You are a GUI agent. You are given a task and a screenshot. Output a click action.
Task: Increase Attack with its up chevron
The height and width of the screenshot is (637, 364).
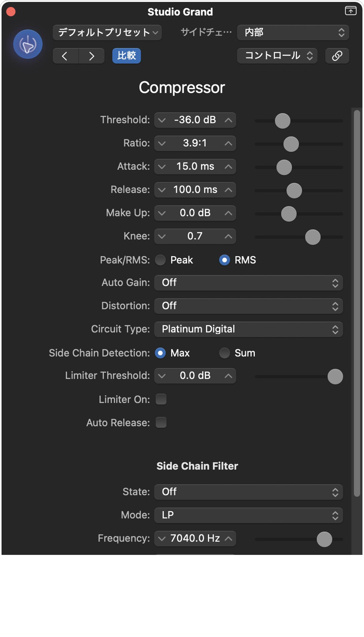pos(228,167)
